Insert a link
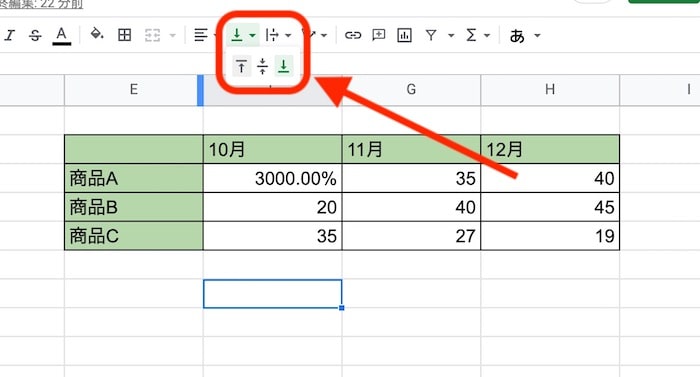The height and width of the screenshot is (377, 700). pos(353,35)
